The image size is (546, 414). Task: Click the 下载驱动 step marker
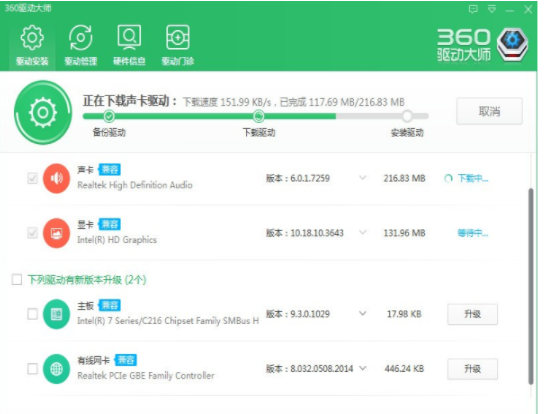(258, 116)
